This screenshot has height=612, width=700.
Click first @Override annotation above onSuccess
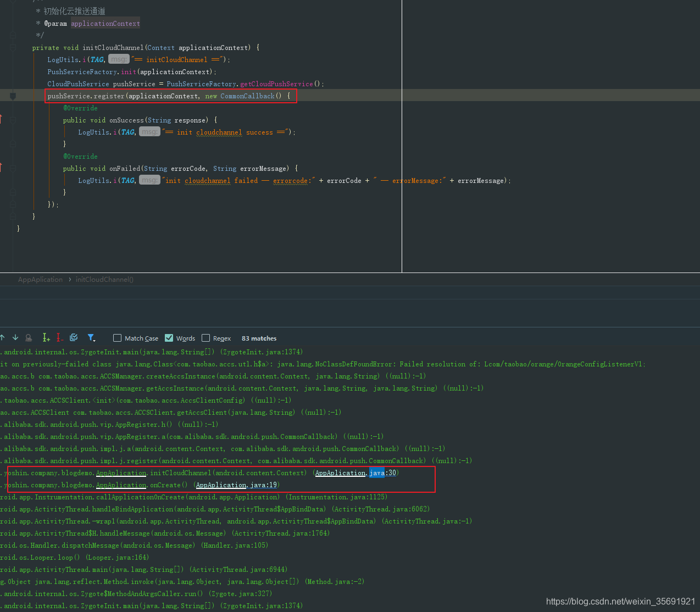point(80,108)
